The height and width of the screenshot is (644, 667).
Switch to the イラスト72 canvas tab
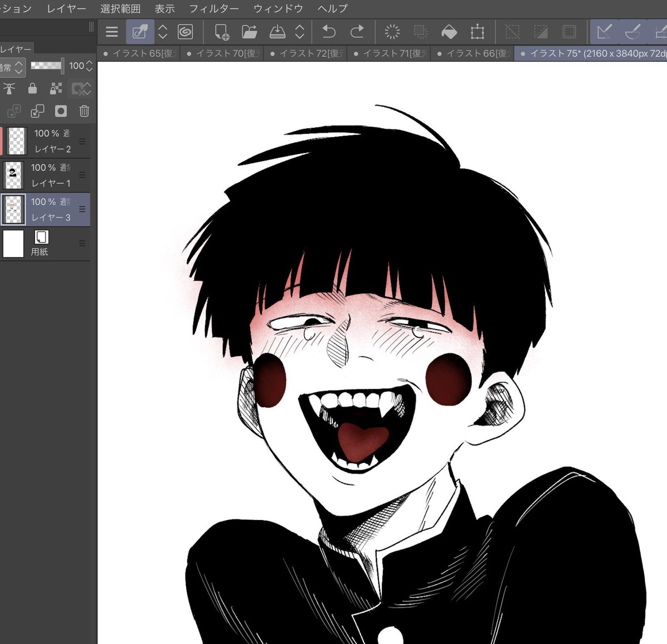(x=306, y=53)
